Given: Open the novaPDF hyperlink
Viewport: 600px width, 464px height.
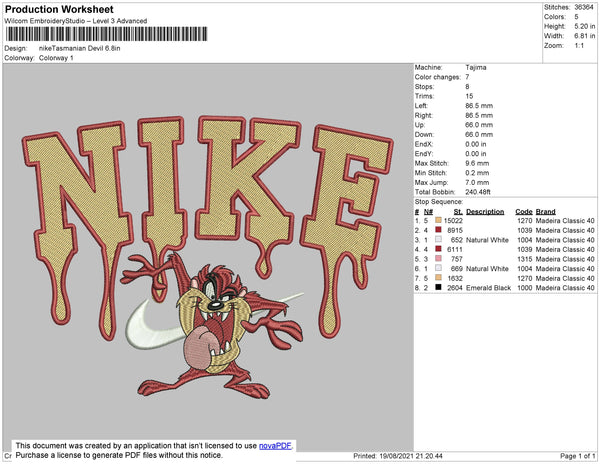Looking at the screenshot, I should (x=275, y=446).
